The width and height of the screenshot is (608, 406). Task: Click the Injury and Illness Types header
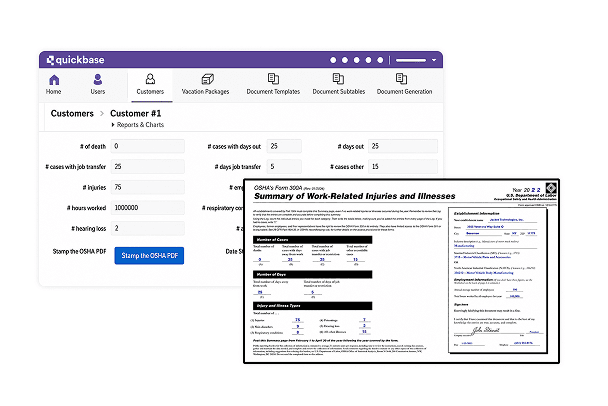pos(313,306)
